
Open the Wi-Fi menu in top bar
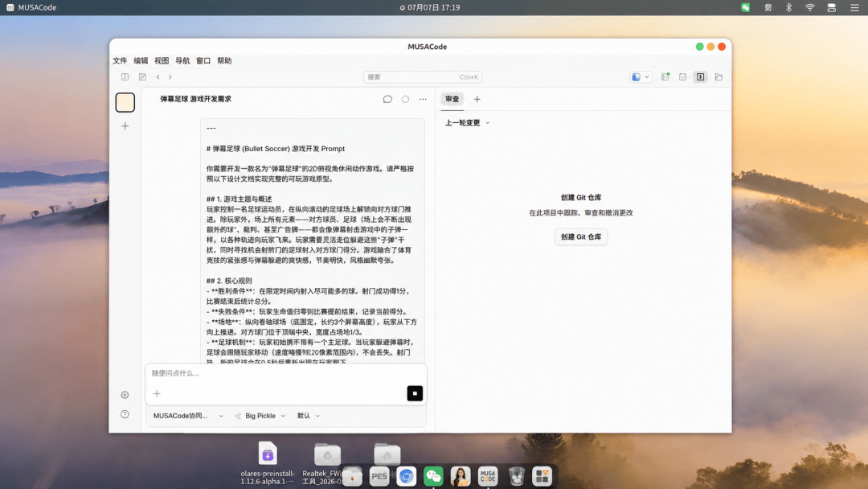810,8
